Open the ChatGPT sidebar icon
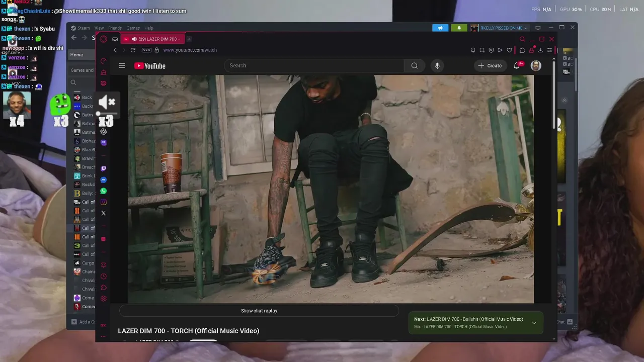This screenshot has height=362, width=644. (x=104, y=132)
